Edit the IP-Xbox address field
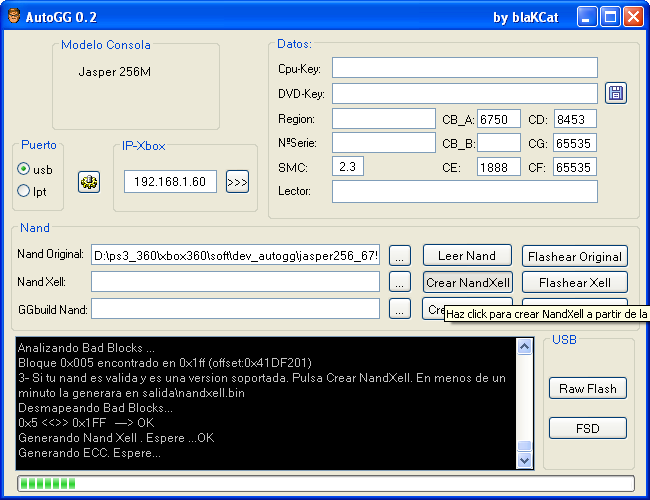Screen dimensions: 650x500 (x=170, y=182)
